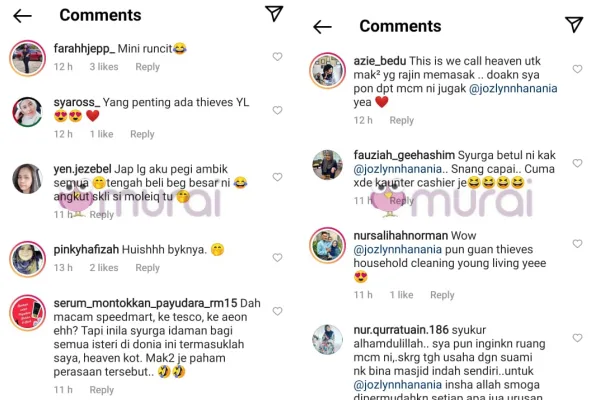
Task: Open azie_bedu's profile picture
Action: (x=327, y=71)
